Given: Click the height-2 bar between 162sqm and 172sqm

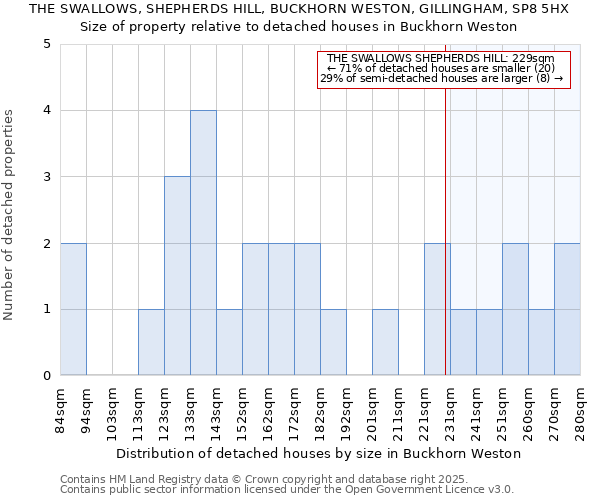Looking at the screenshot, I should [281, 309].
